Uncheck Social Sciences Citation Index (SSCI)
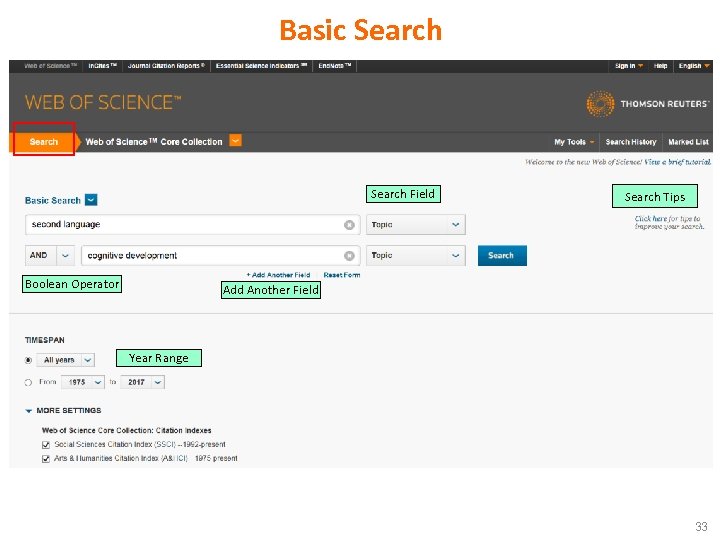The width and height of the screenshot is (720, 540). tap(46, 445)
